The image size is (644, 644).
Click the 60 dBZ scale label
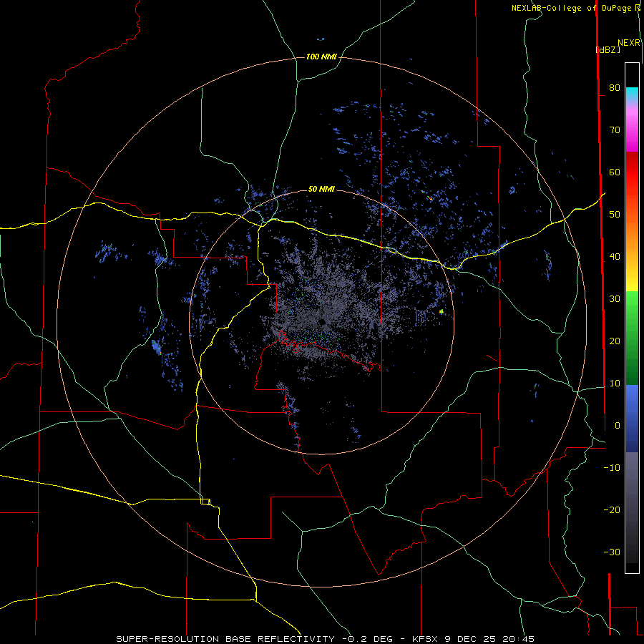tap(615, 172)
